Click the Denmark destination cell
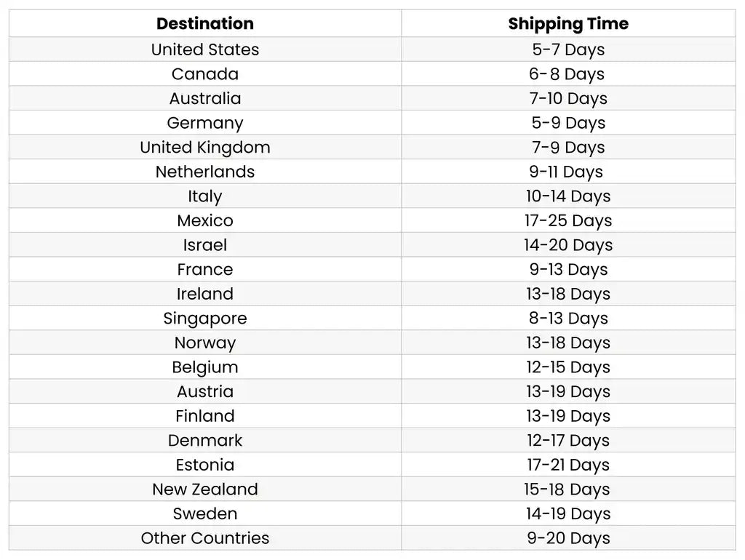Screen dimensions: 745x560 pyautogui.click(x=205, y=441)
